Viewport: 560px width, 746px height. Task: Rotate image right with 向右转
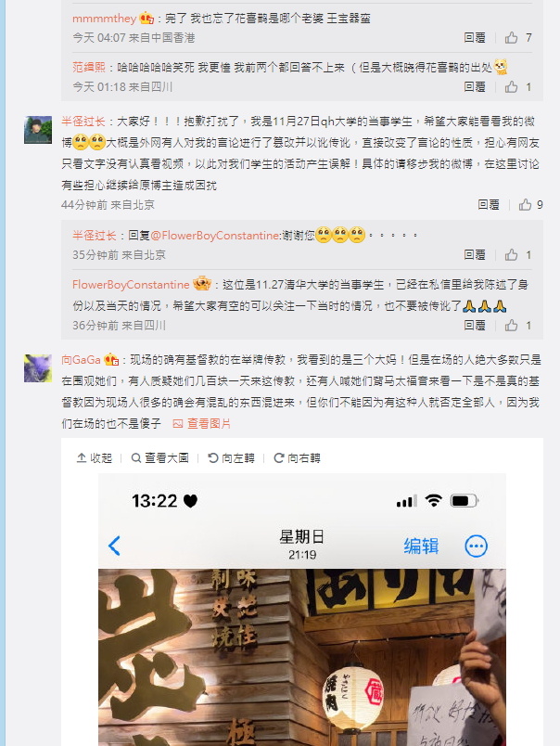297,457
